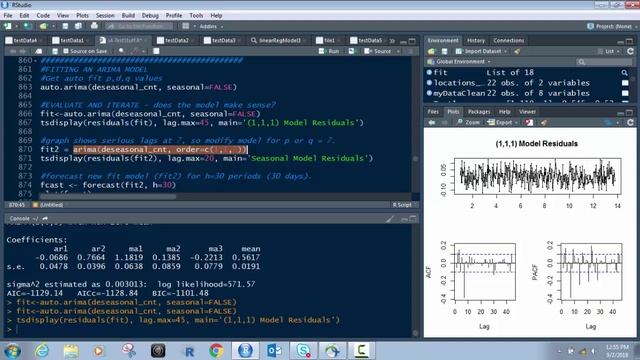Switch to the testData2 tab
The height and width of the screenshot is (360, 640).
[x=176, y=40]
